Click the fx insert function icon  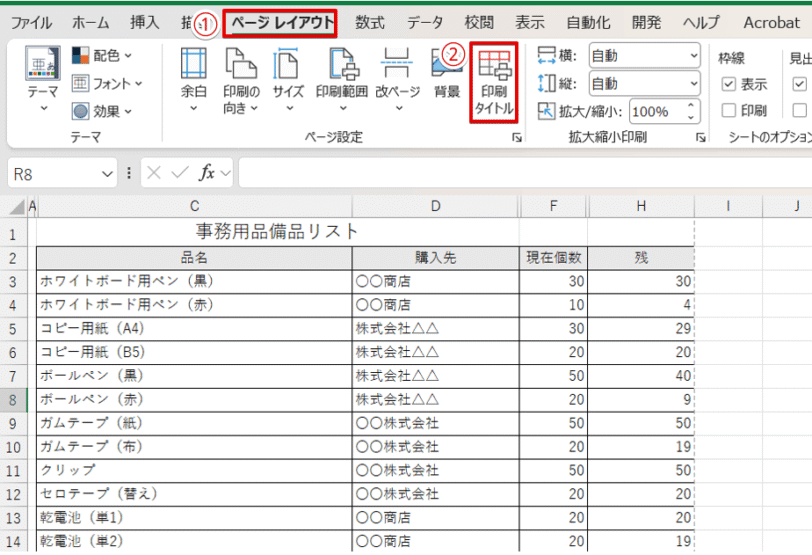tap(207, 173)
